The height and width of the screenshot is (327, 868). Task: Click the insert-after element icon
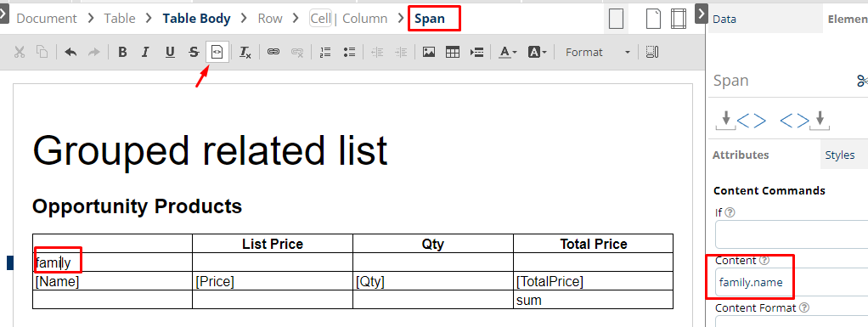804,120
